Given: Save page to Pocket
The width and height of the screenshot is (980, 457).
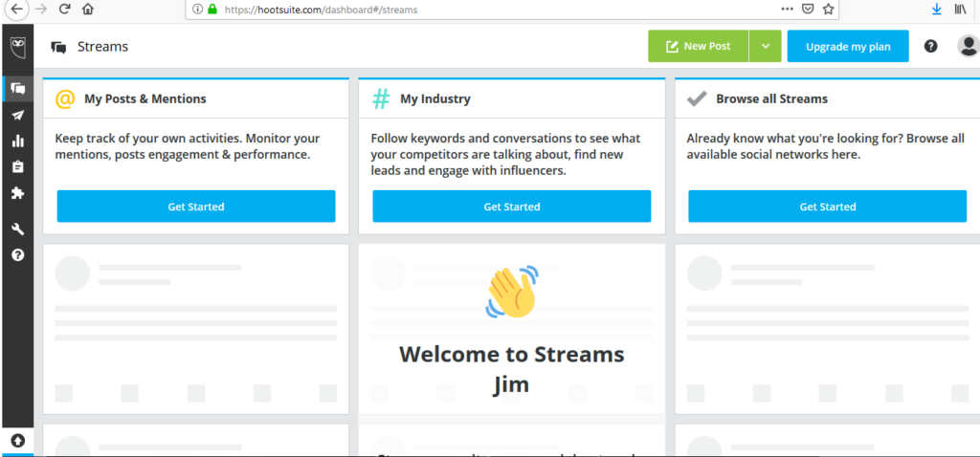Looking at the screenshot, I should tap(808, 10).
